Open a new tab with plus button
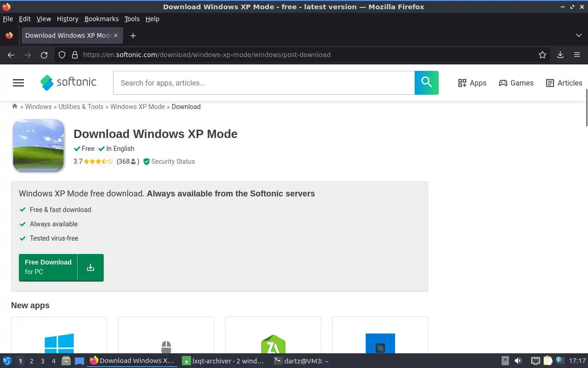Image resolution: width=588 pixels, height=368 pixels. click(x=133, y=35)
